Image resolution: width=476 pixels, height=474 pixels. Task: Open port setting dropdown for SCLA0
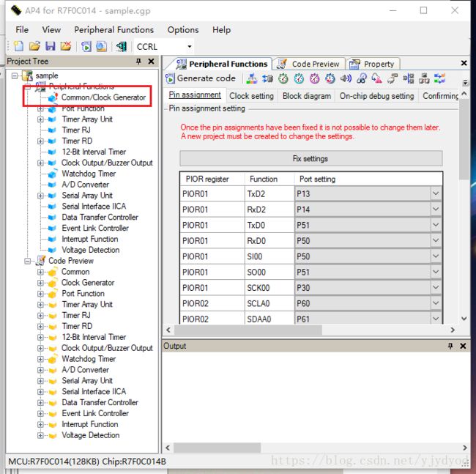coord(436,303)
